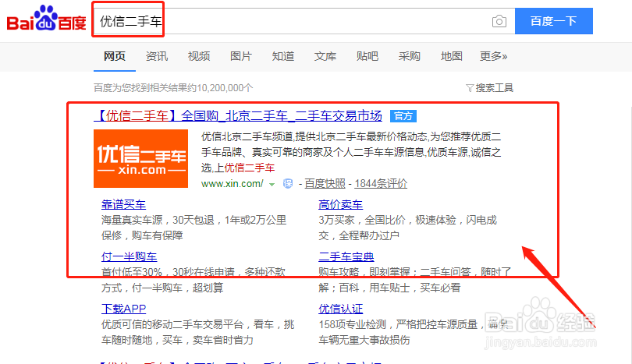Open the 二手车宝典 sublink

coord(346,257)
